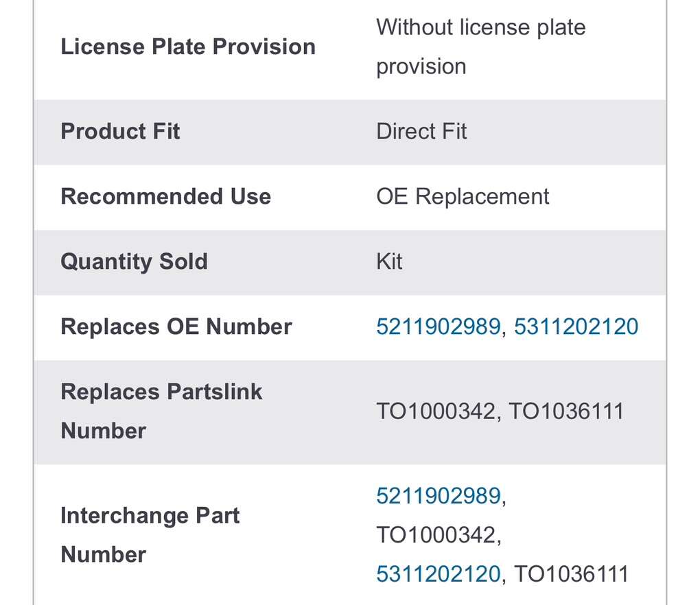The width and height of the screenshot is (700, 605).
Task: Select TO1036111 in the Interchange Part row
Action: (571, 573)
